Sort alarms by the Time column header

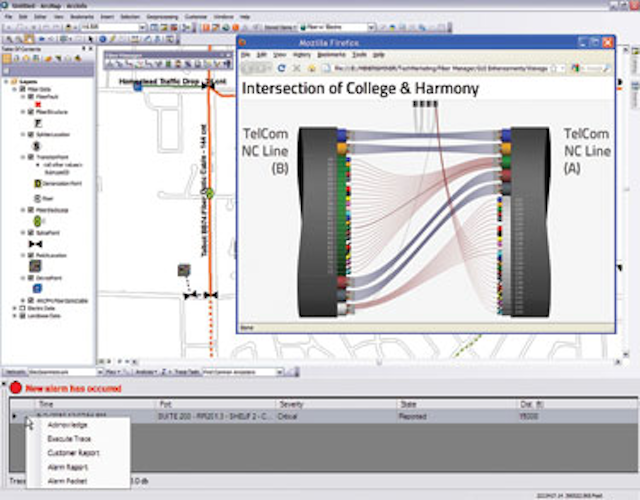[x=94, y=404]
